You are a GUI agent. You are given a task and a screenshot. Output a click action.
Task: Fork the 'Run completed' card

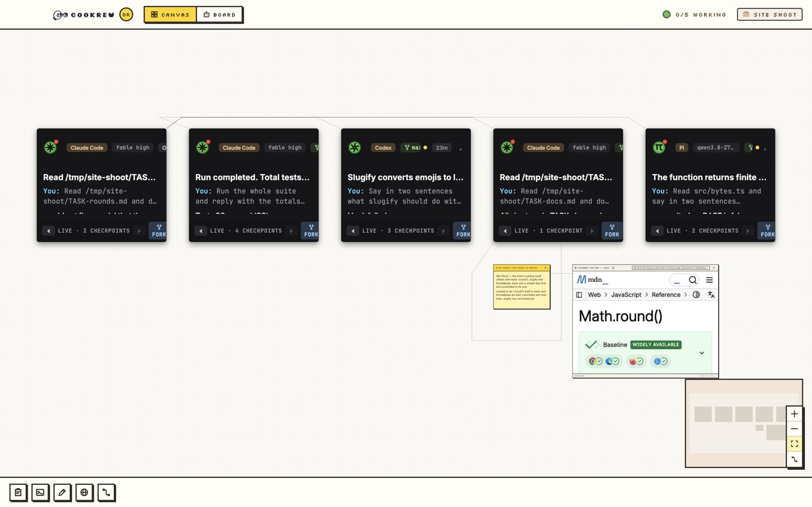coord(310,231)
